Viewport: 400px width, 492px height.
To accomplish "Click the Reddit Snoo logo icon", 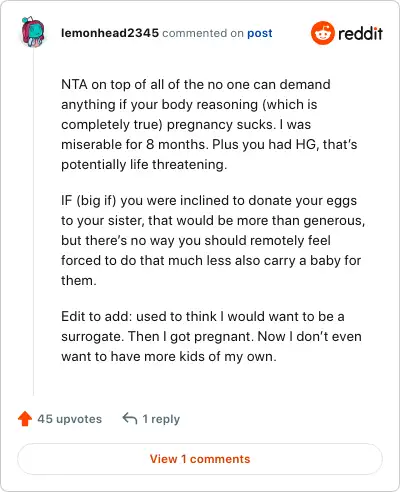I will click(x=322, y=33).
